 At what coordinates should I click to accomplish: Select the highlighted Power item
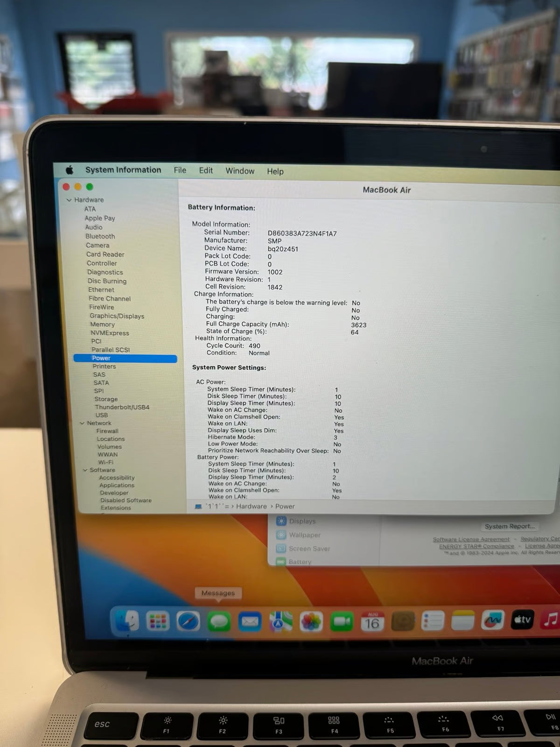pyautogui.click(x=125, y=358)
